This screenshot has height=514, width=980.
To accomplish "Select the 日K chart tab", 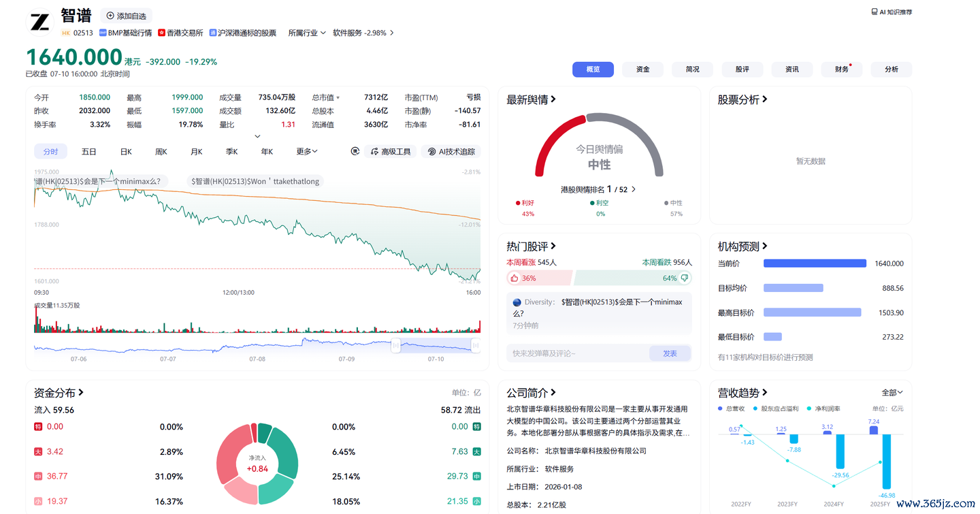I will 126,152.
